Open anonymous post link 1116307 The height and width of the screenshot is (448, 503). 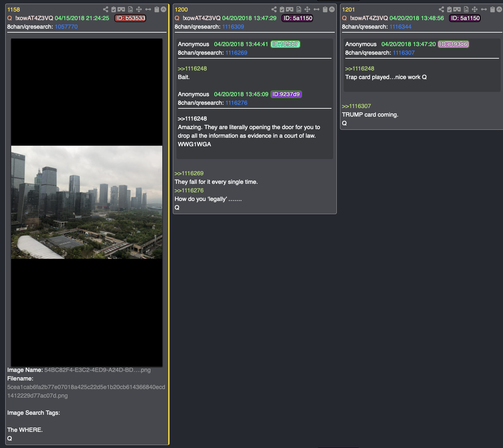404,53
